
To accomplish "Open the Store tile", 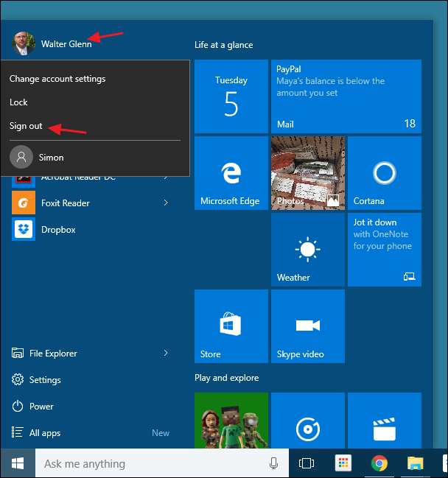I will (231, 327).
